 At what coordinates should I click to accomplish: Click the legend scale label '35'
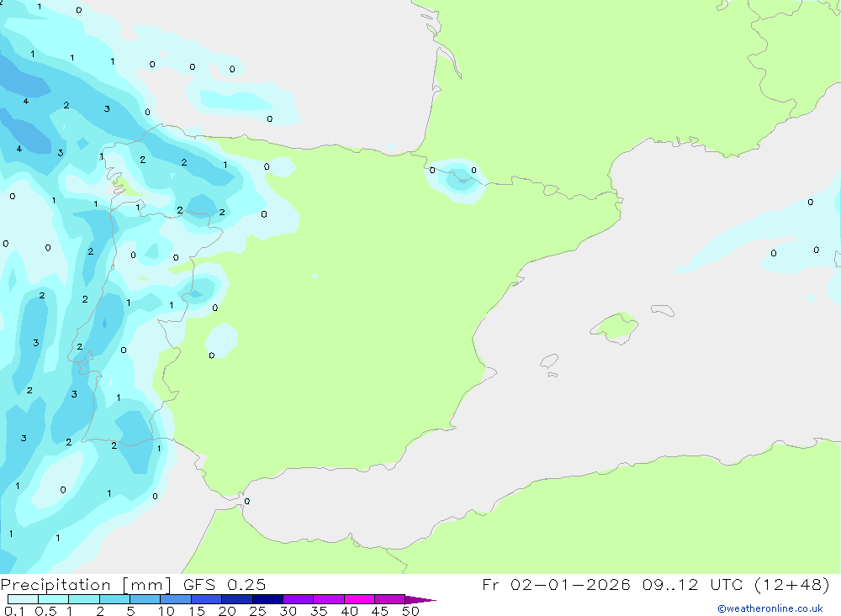[319, 611]
